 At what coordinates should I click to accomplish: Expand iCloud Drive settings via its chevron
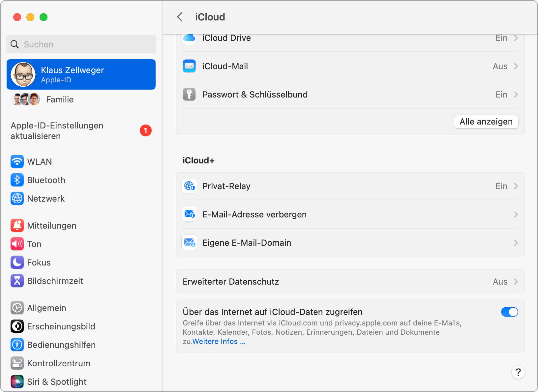516,38
